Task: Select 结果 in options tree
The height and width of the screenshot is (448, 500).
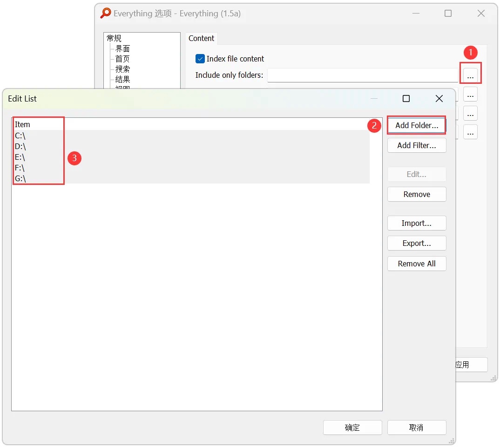Action: click(x=122, y=79)
